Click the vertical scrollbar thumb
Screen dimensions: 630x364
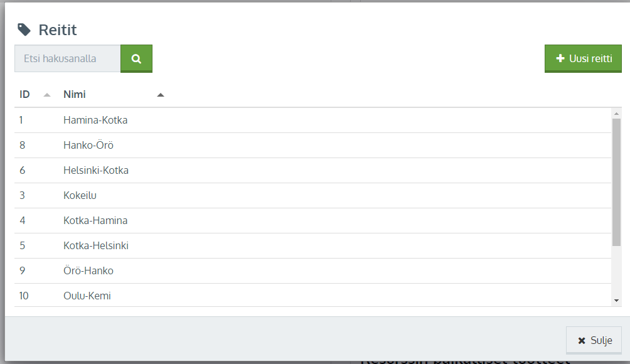coord(616,182)
